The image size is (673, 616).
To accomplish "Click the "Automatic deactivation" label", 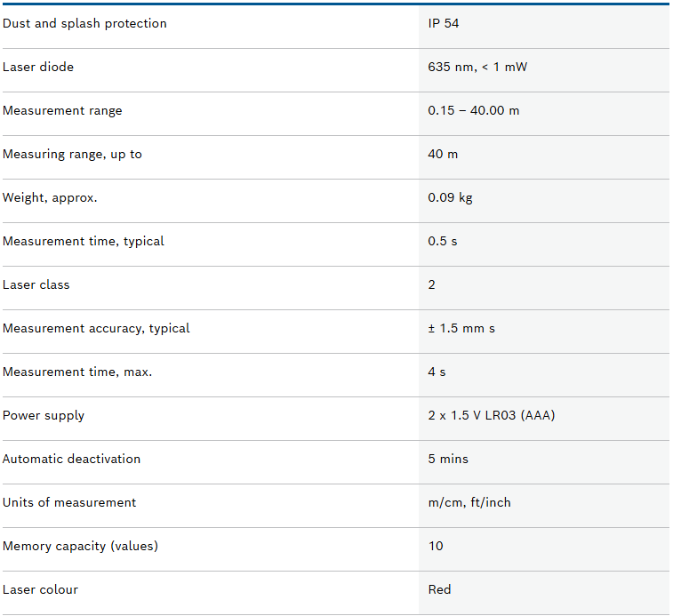I will [72, 460].
